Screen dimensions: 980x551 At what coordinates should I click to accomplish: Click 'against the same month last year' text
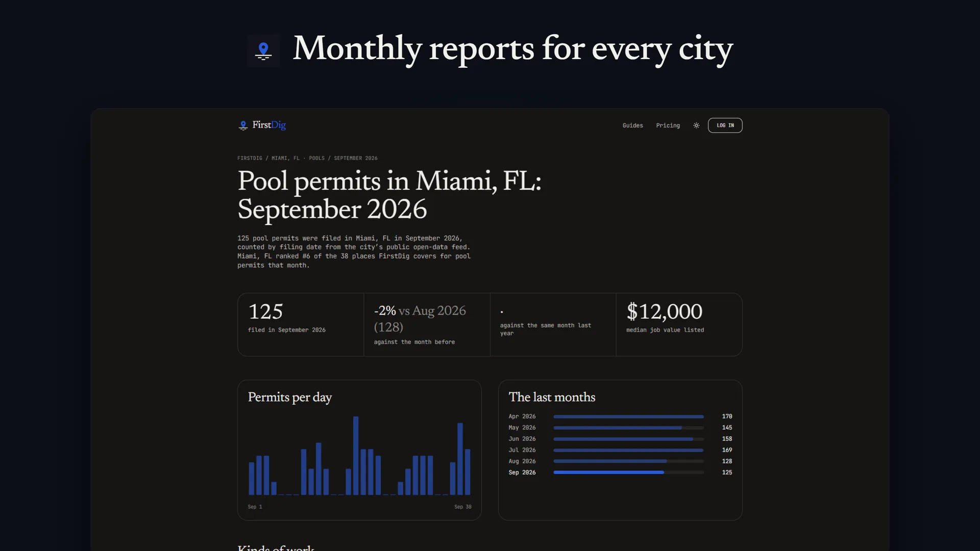(x=546, y=329)
